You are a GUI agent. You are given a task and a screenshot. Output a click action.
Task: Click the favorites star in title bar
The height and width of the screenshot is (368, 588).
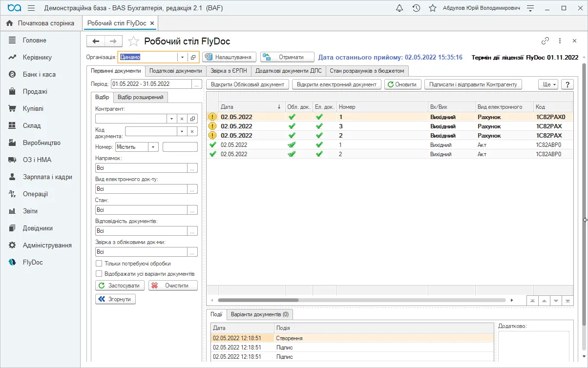[x=432, y=8]
